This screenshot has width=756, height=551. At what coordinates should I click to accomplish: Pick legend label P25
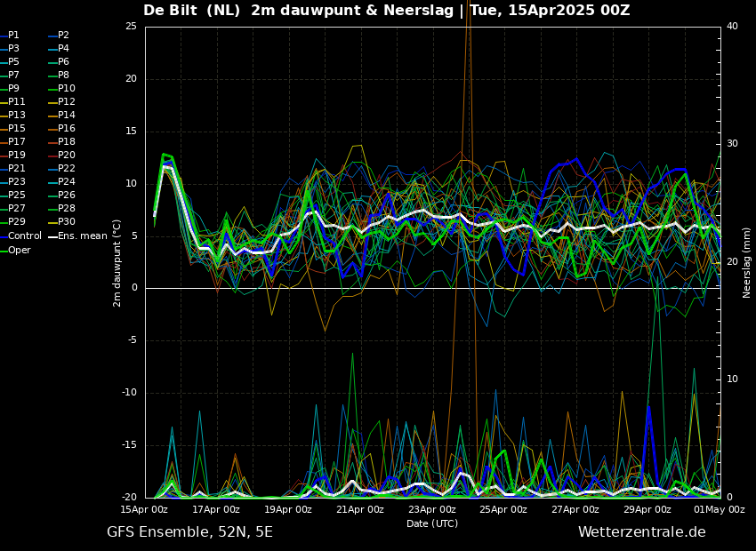[x=16, y=195]
